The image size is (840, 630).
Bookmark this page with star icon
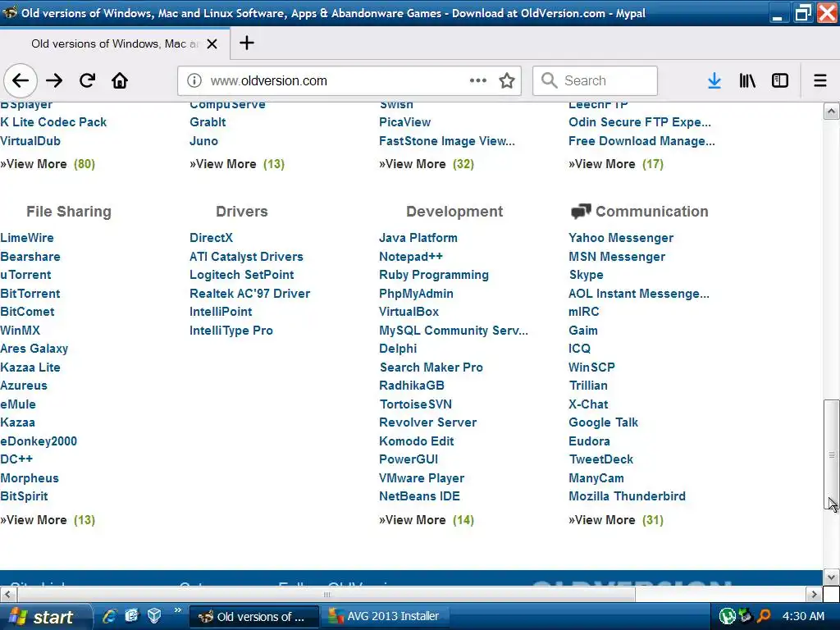(507, 81)
